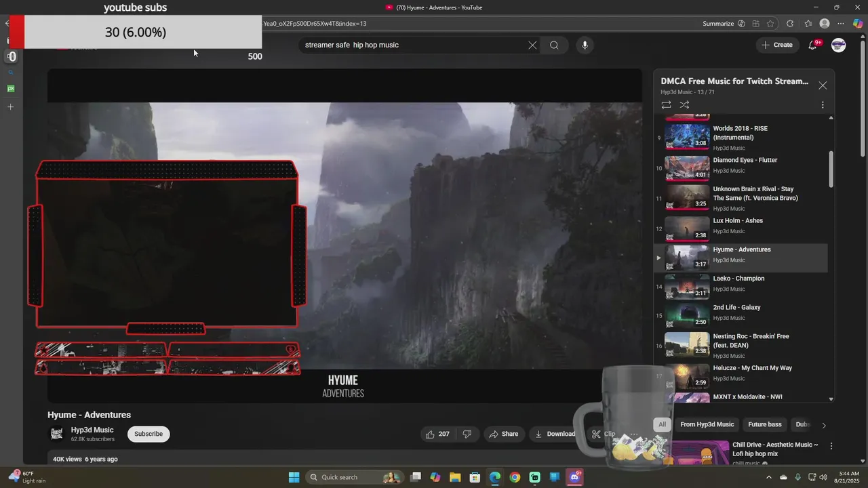Download the video
This screenshot has height=488, width=868.
[555, 434]
